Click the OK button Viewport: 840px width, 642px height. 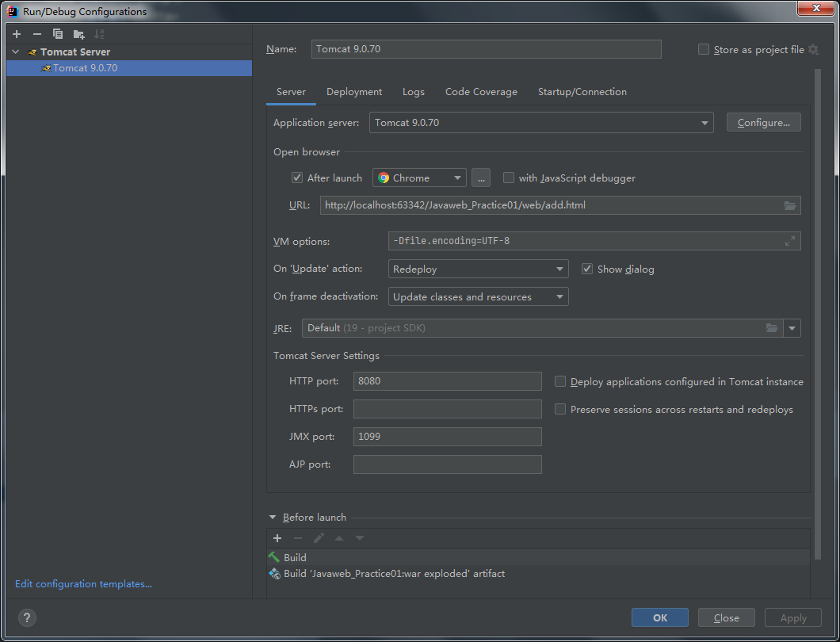coord(660,618)
